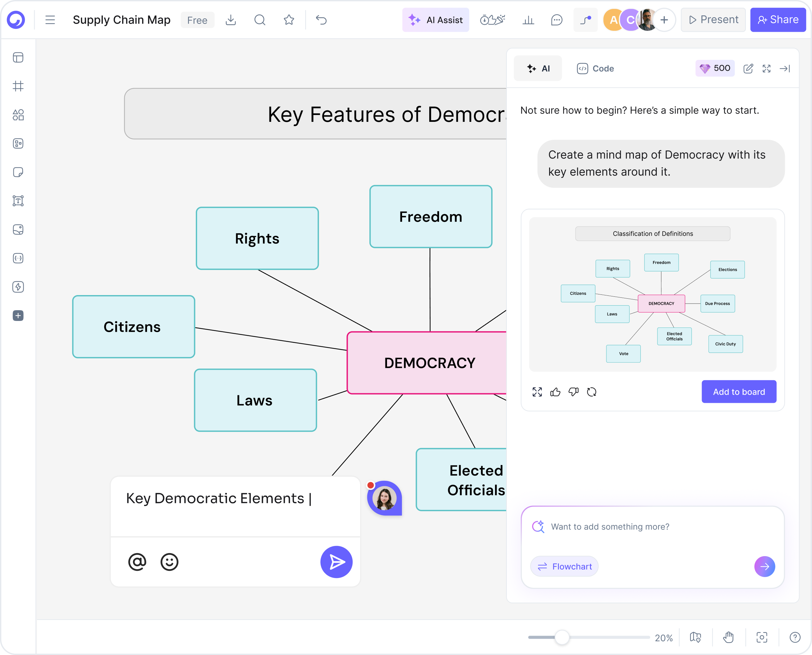
Task: Click the plus more tools button in sidebar
Action: coord(18,316)
